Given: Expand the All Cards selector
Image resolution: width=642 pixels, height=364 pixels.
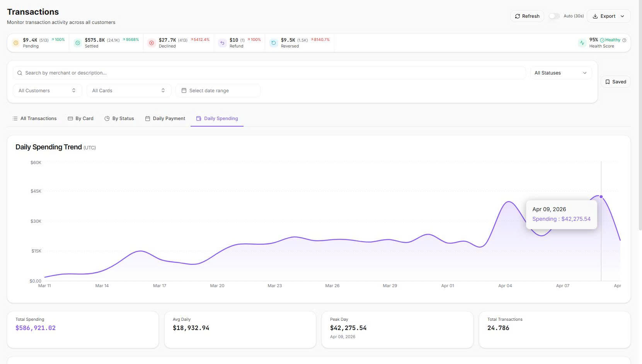Looking at the screenshot, I should (x=128, y=91).
